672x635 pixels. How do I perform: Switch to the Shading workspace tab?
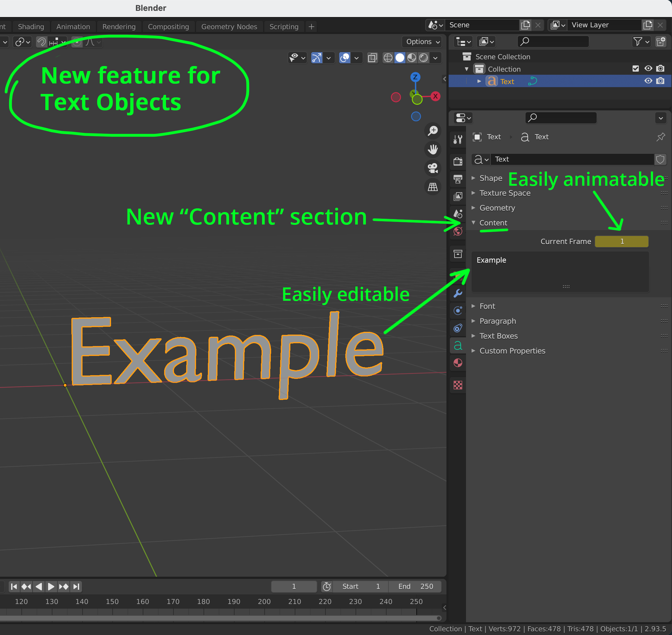(x=31, y=26)
